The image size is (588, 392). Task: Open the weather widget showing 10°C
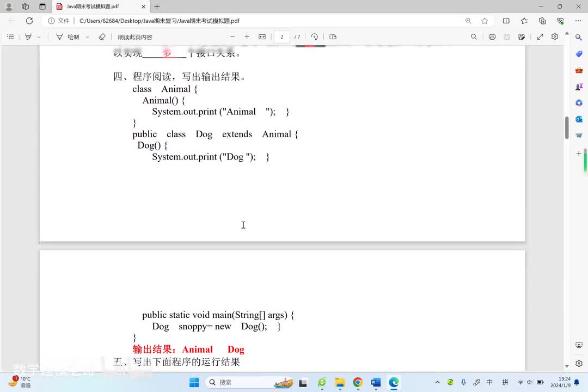coord(20,382)
